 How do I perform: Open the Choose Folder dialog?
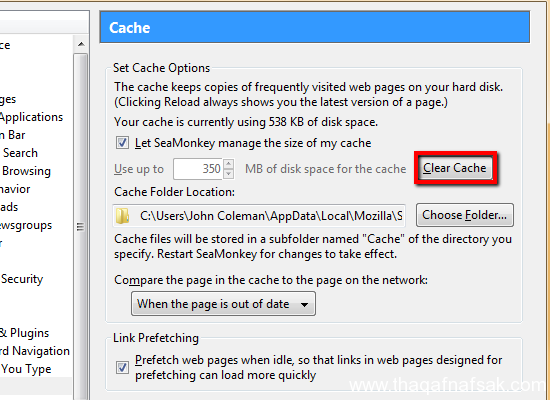tap(465, 215)
